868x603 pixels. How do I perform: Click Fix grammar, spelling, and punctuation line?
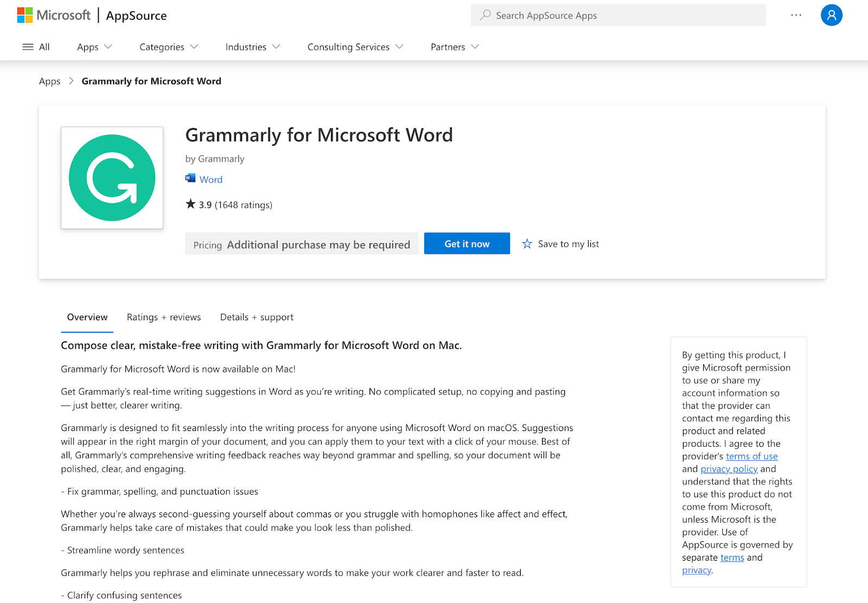pos(159,492)
